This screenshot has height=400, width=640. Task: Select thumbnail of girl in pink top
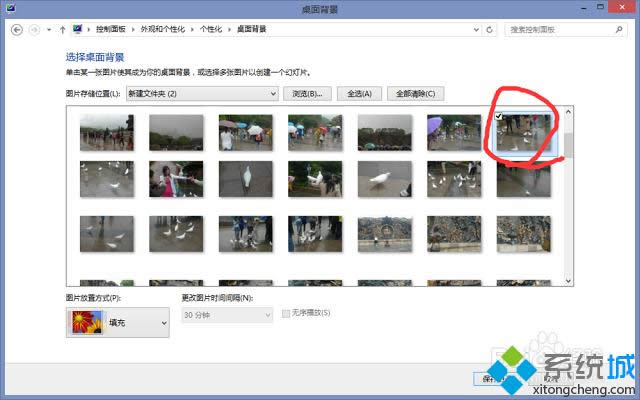pyautogui.click(x=176, y=179)
